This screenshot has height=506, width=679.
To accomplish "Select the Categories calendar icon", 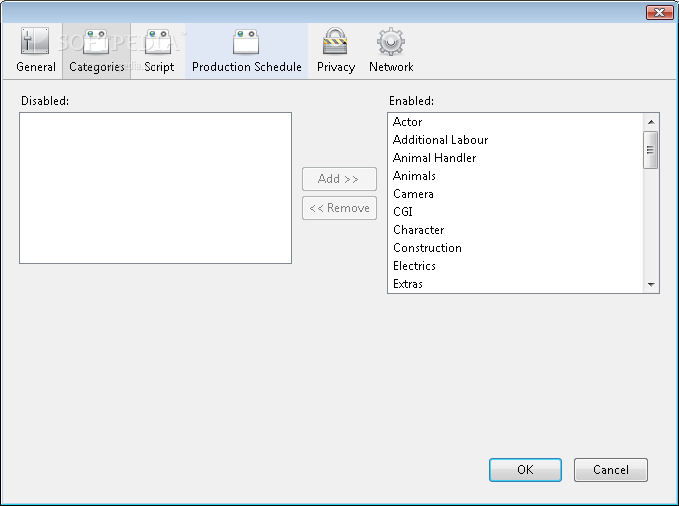I will point(96,41).
